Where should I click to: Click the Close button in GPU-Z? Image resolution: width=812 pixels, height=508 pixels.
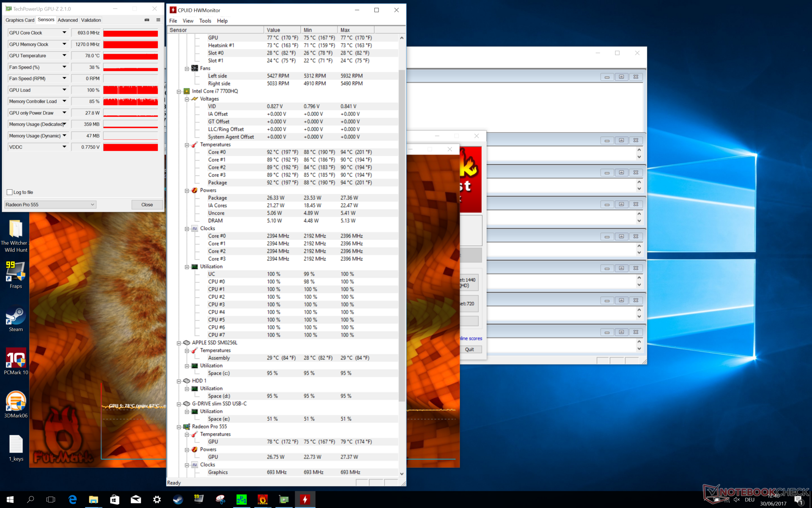point(147,204)
